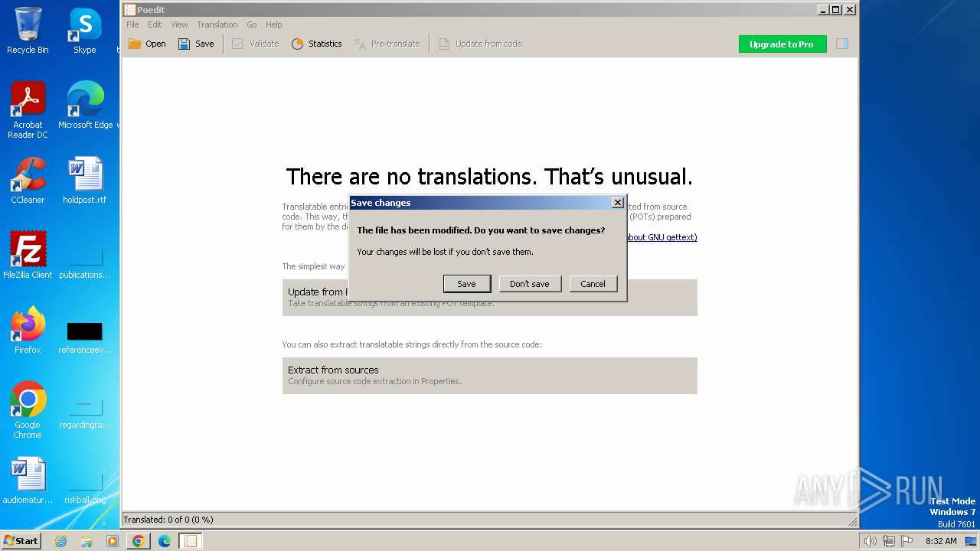Open the Recycle Bin desktop icon
Image resolution: width=980 pixels, height=551 pixels.
coord(28,31)
